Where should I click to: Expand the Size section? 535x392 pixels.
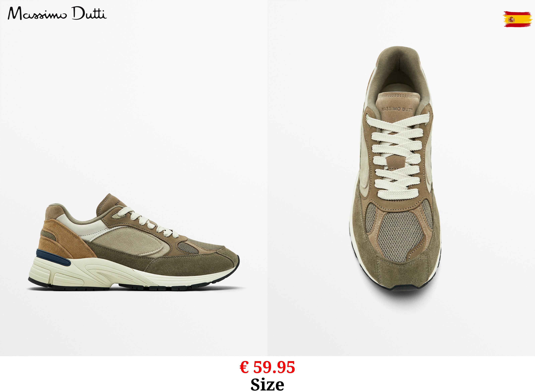pyautogui.click(x=267, y=384)
